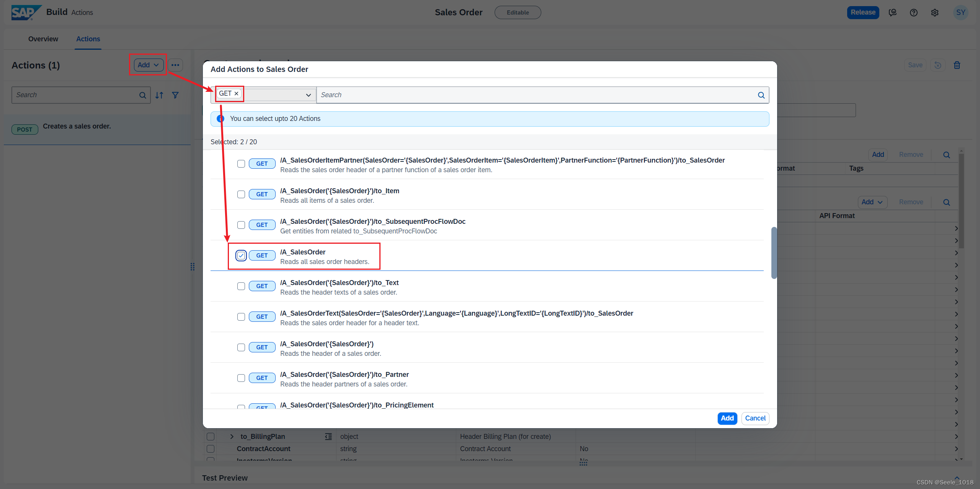
Task: Click the trash delete icon at top right
Action: [957, 65]
